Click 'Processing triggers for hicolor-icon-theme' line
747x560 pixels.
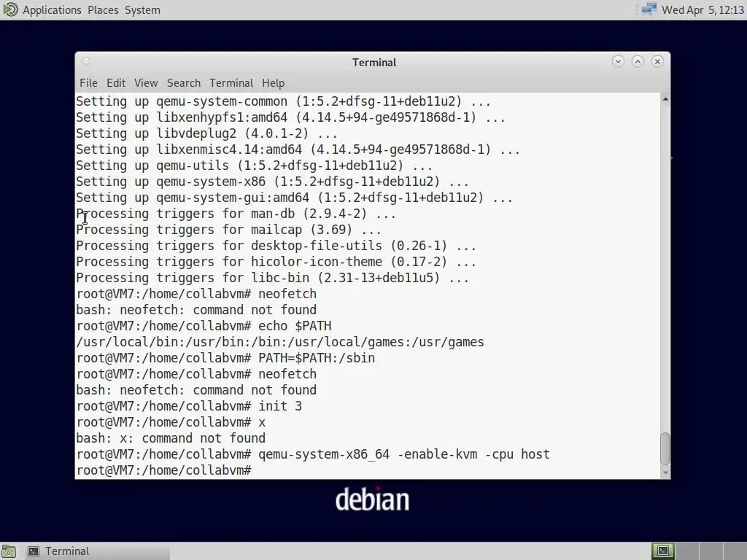coord(276,262)
